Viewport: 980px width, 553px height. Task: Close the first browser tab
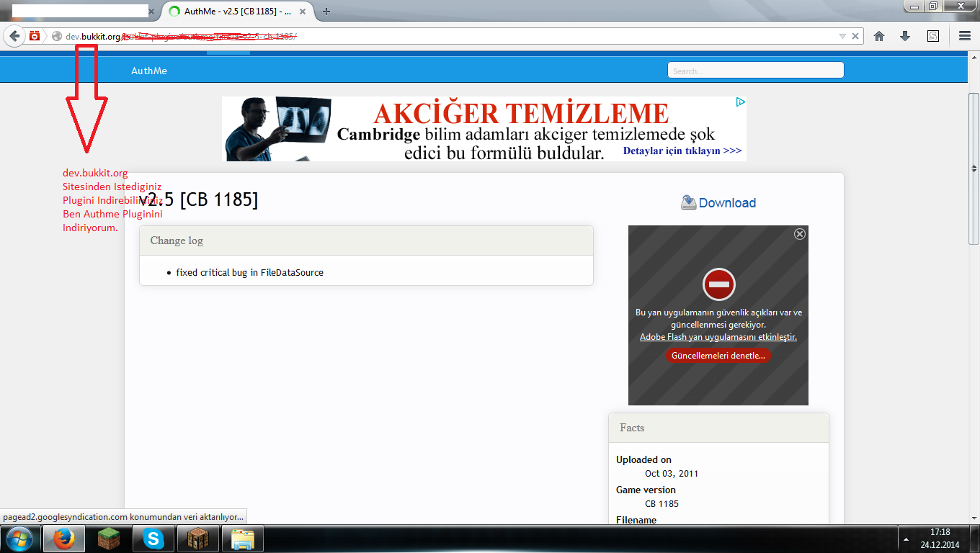pyautogui.click(x=151, y=12)
